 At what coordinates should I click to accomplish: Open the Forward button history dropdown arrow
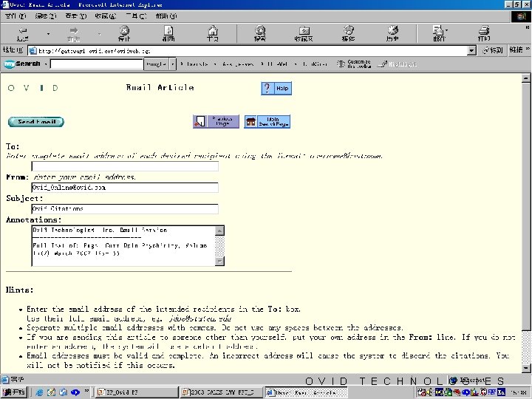tap(99, 33)
